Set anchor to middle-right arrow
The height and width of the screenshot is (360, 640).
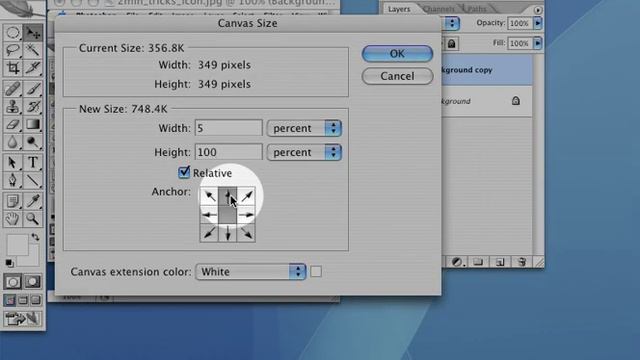point(246,215)
